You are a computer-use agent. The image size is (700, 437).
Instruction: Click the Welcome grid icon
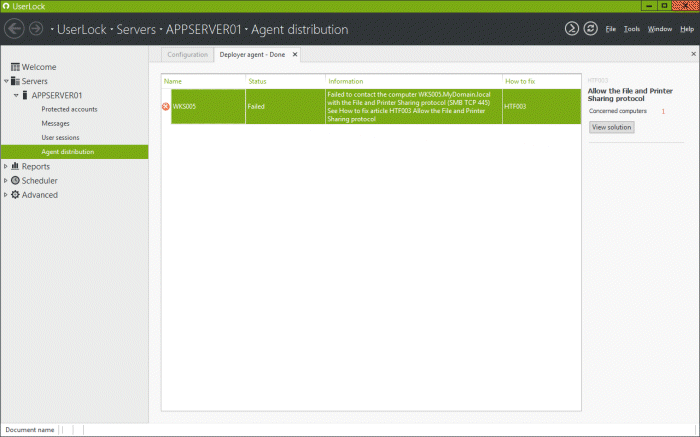(15, 67)
